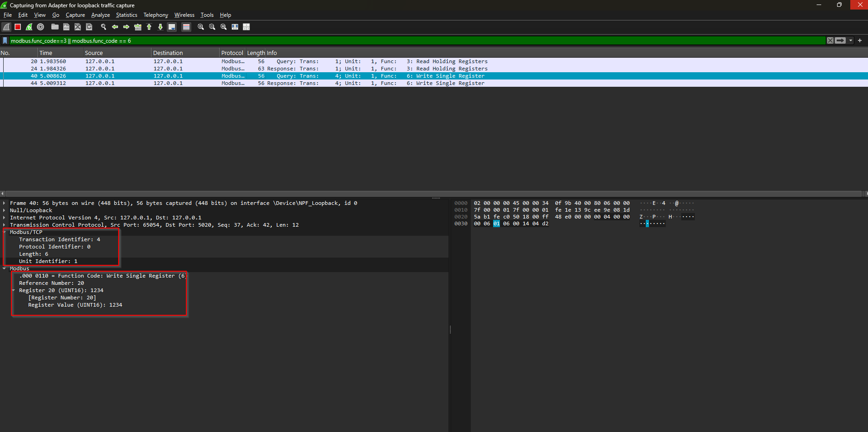The height and width of the screenshot is (432, 868).
Task: Click the Find a packet magnifier icon
Action: [x=104, y=27]
